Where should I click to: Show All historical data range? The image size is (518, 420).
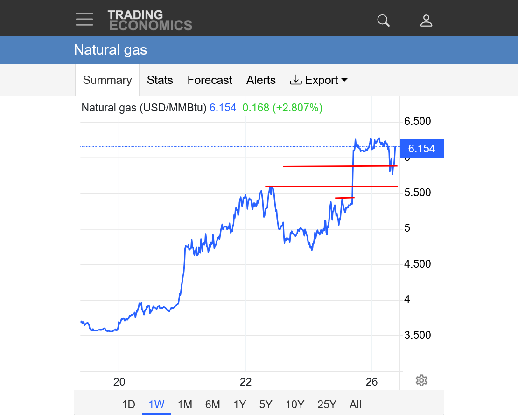point(356,405)
